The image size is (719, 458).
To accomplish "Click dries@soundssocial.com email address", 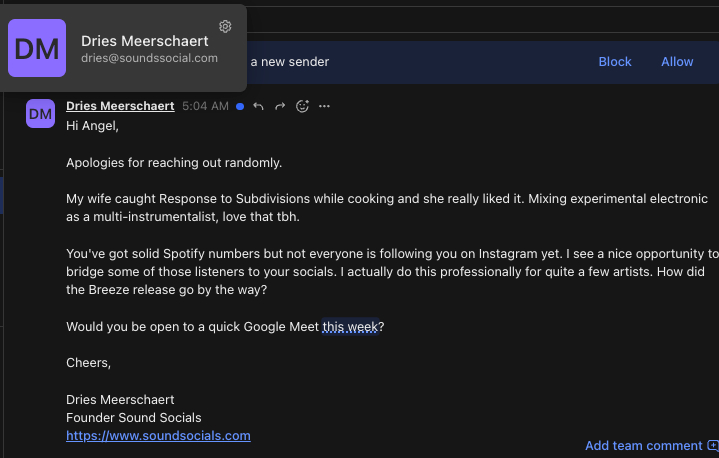I will click(149, 58).
